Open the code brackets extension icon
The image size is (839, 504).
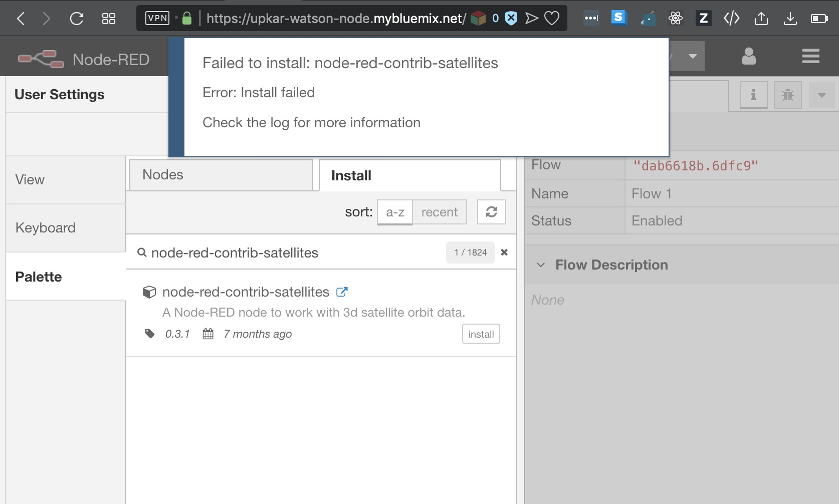(732, 19)
